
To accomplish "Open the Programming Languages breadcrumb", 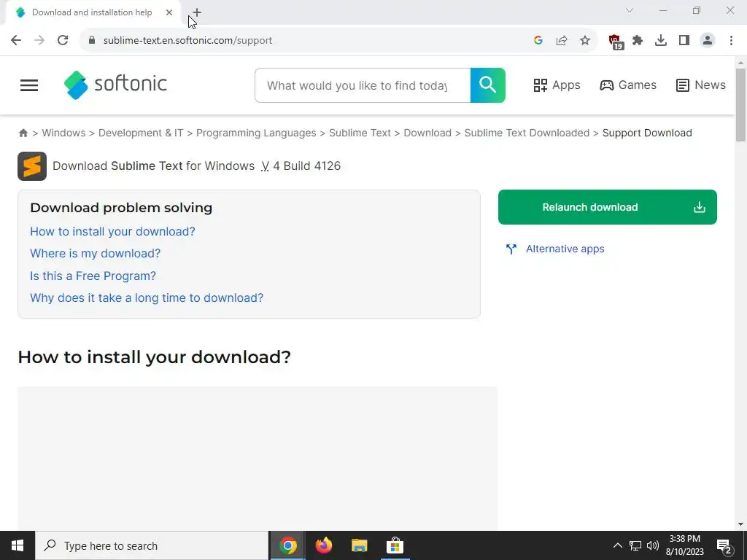I will [256, 133].
